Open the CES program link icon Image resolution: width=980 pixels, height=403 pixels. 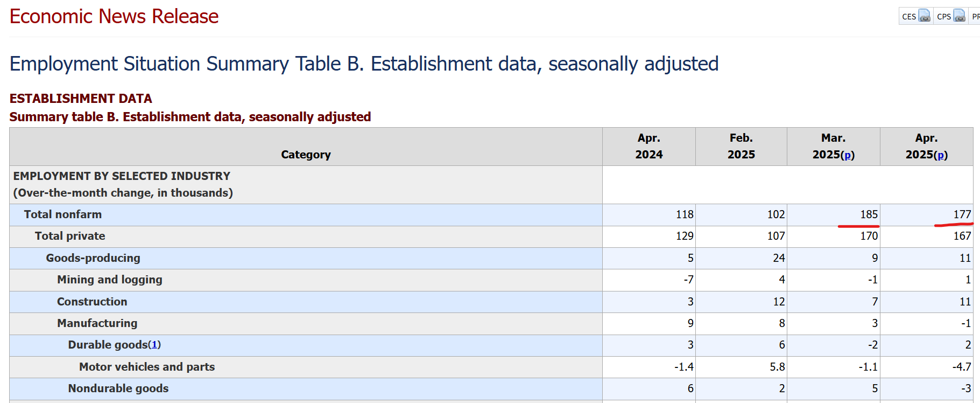point(925,16)
